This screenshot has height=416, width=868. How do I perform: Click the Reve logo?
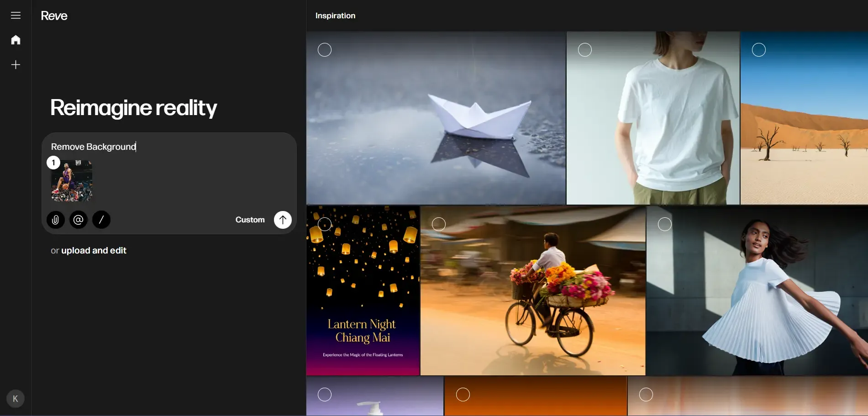pyautogui.click(x=54, y=16)
